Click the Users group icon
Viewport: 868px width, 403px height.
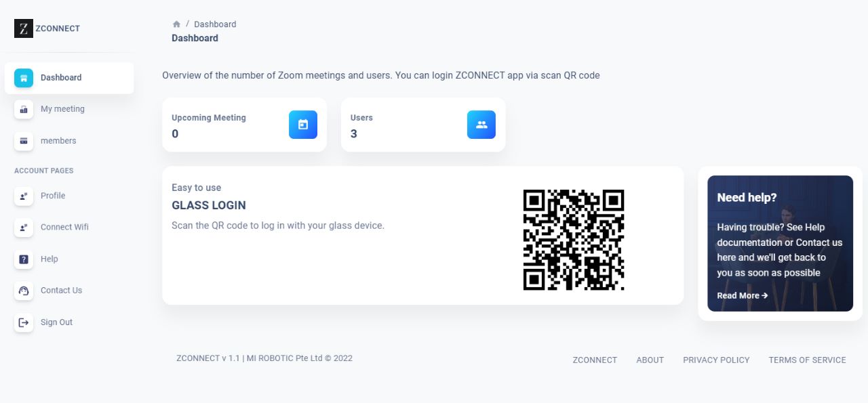[481, 125]
